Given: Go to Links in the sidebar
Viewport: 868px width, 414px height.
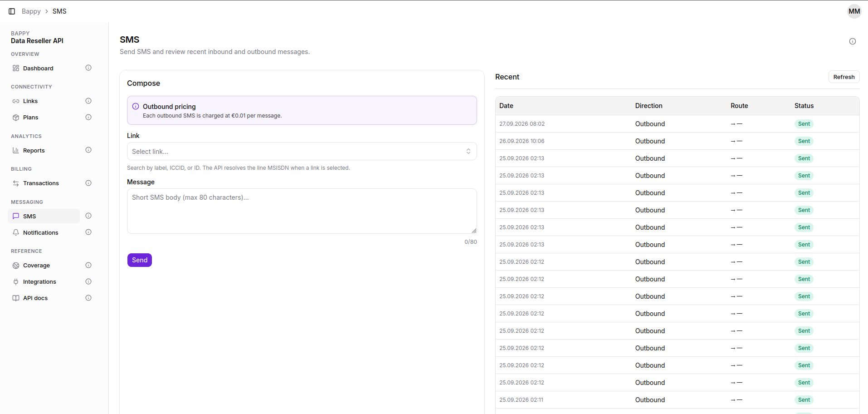Looking at the screenshot, I should pyautogui.click(x=44, y=101).
